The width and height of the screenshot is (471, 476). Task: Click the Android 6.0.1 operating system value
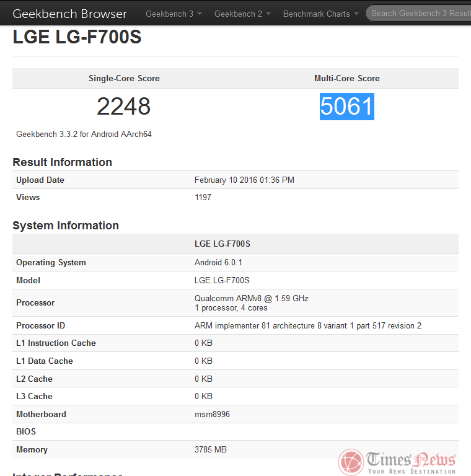[x=218, y=262]
